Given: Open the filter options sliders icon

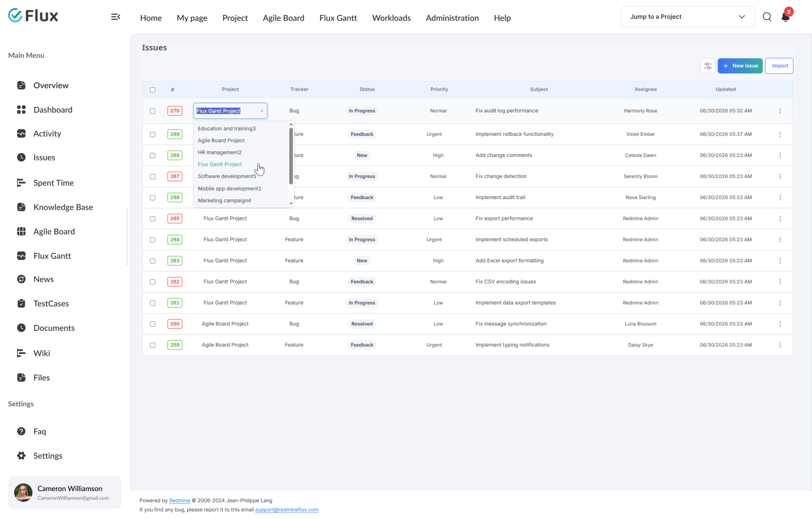Looking at the screenshot, I should pyautogui.click(x=707, y=66).
